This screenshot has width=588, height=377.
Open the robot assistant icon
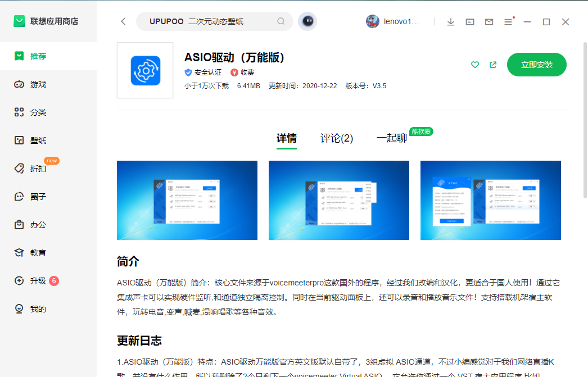pyautogui.click(x=307, y=21)
